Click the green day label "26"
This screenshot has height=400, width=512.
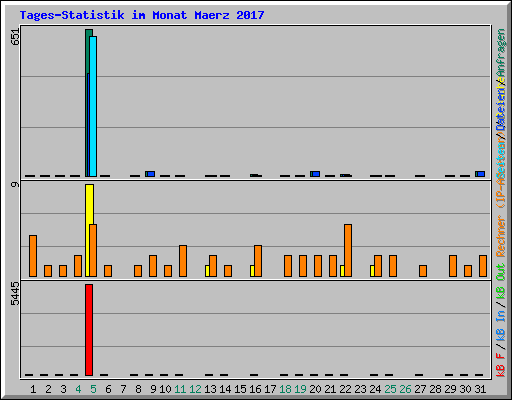(x=405, y=389)
